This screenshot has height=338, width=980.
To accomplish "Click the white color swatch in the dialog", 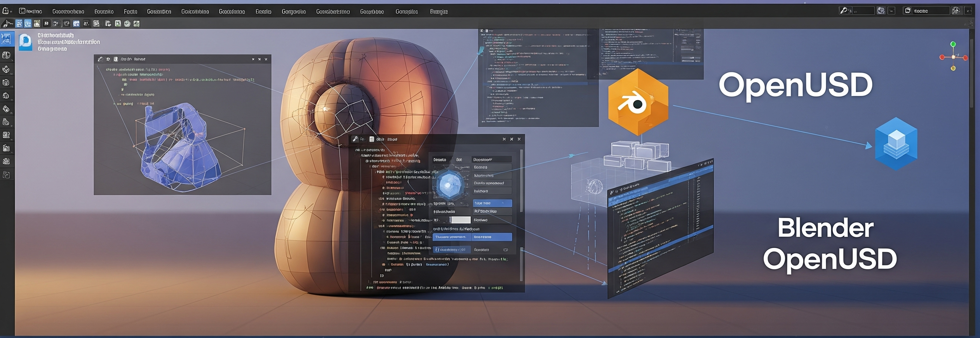I will 460,220.
